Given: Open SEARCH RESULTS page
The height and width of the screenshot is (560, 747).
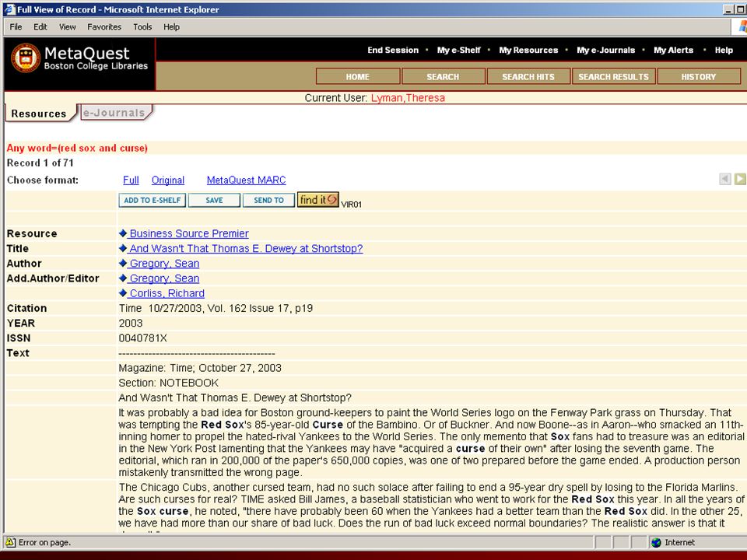Looking at the screenshot, I should 614,76.
